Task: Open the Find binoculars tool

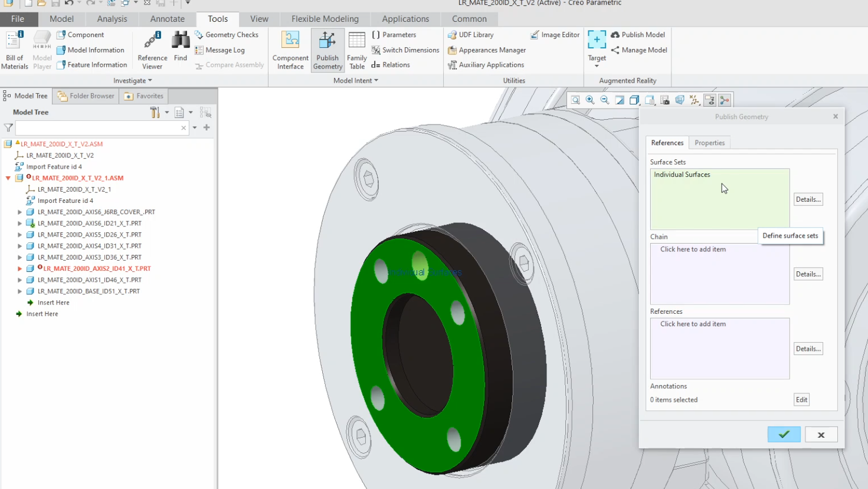Action: (x=181, y=47)
